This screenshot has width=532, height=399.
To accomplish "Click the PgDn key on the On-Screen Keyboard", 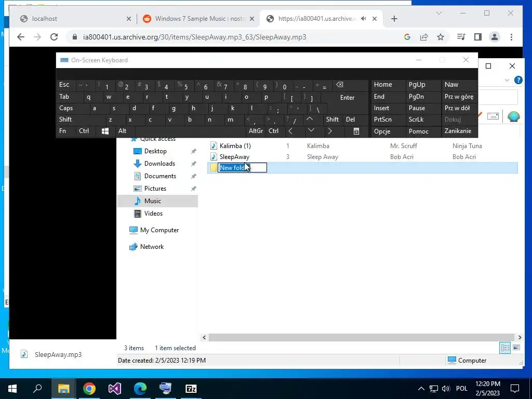I will point(423,97).
